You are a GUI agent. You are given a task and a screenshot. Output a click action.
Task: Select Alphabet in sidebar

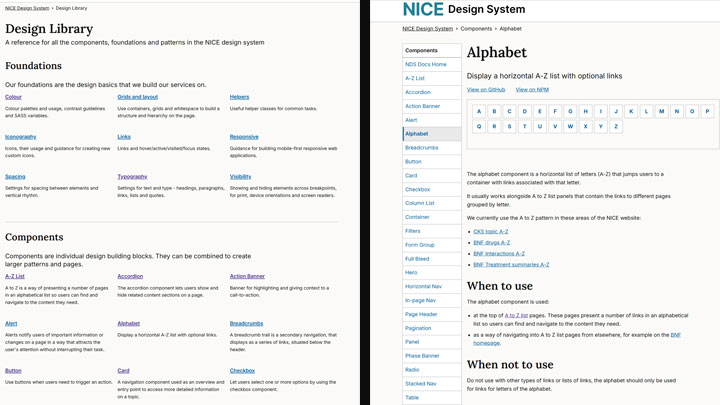(x=432, y=134)
